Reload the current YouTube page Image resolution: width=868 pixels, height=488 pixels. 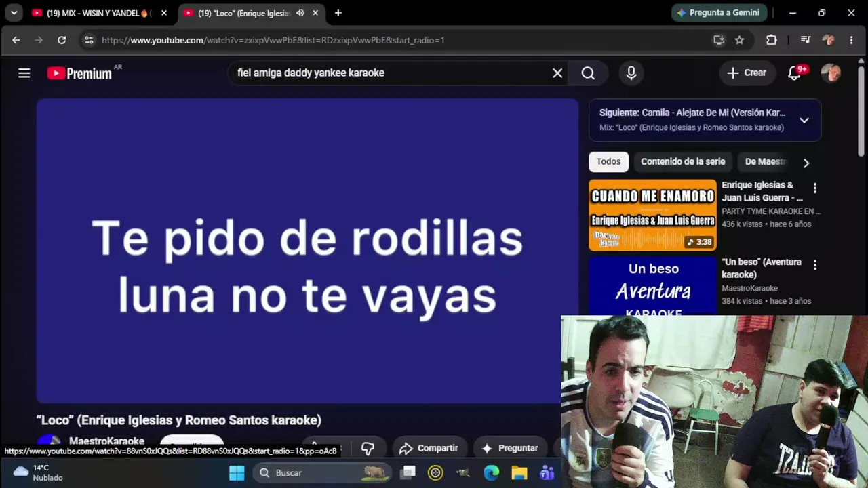(x=62, y=40)
